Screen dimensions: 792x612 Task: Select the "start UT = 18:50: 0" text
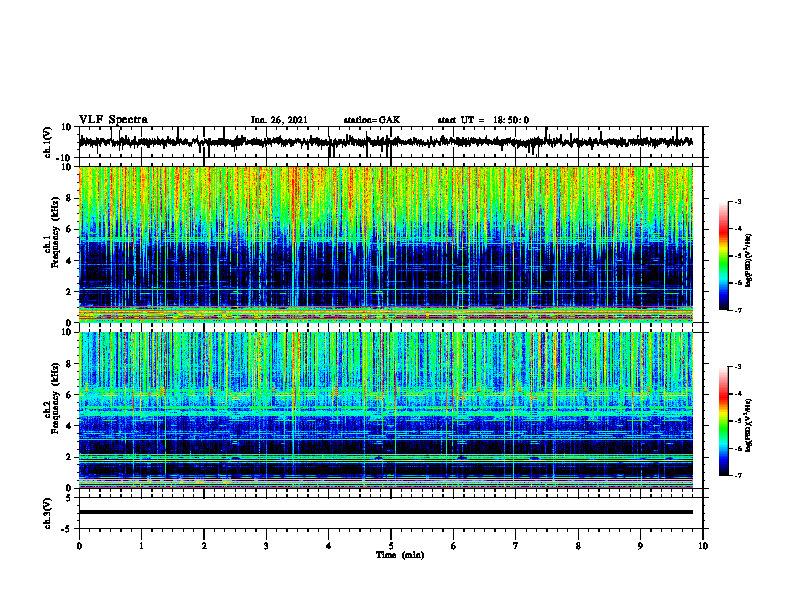[483, 120]
